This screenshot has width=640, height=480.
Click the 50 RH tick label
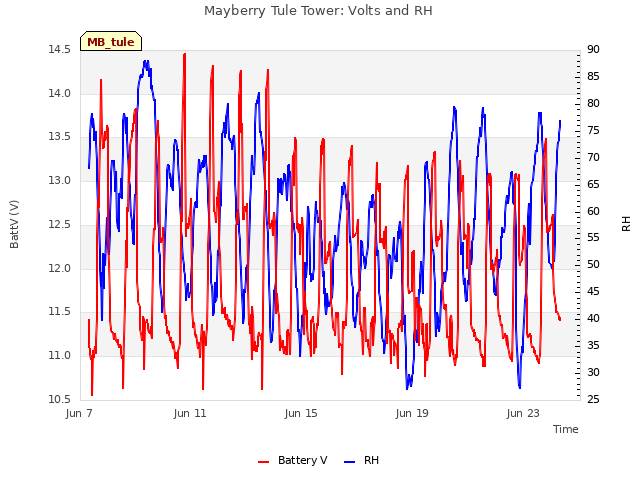coord(593,265)
